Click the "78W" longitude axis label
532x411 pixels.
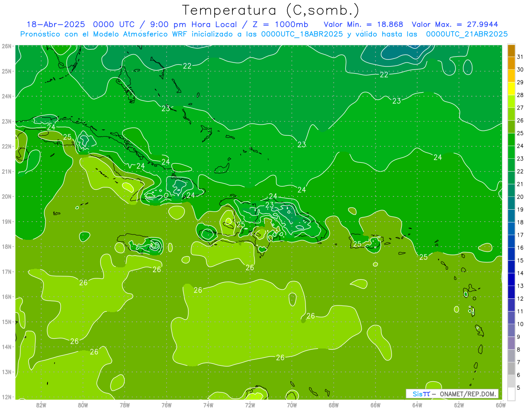[125, 404]
